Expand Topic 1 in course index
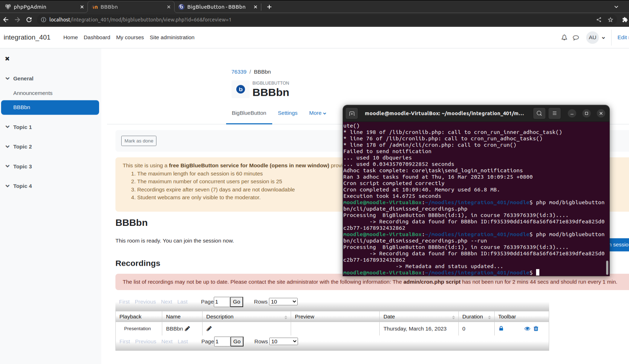Image resolution: width=629 pixels, height=364 pixels. (x=8, y=127)
